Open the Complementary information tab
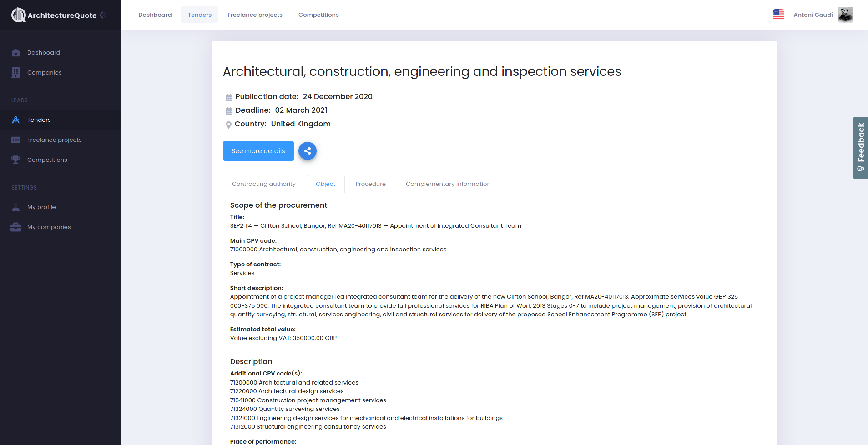This screenshot has width=868, height=445. click(x=448, y=184)
